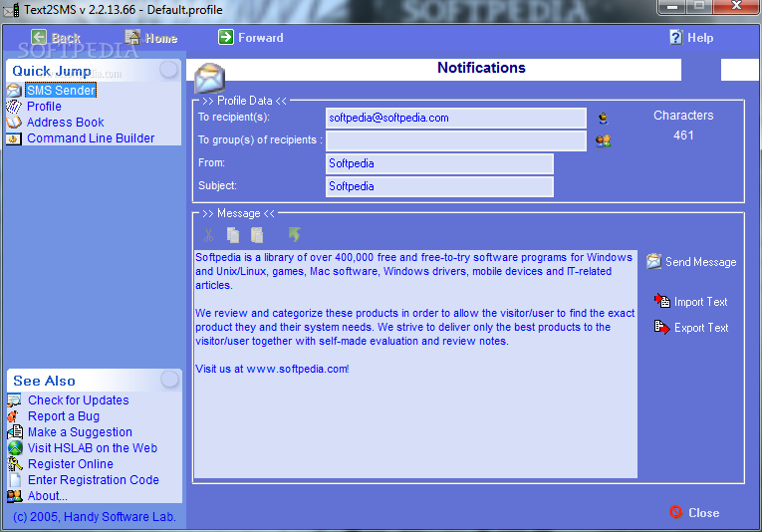Click the Home house icon
The image size is (762, 532).
point(132,37)
